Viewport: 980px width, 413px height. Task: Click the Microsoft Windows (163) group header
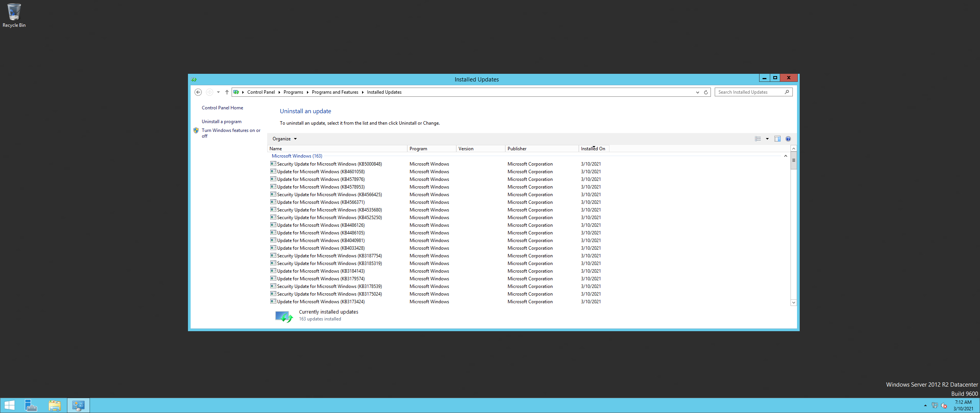pos(297,156)
